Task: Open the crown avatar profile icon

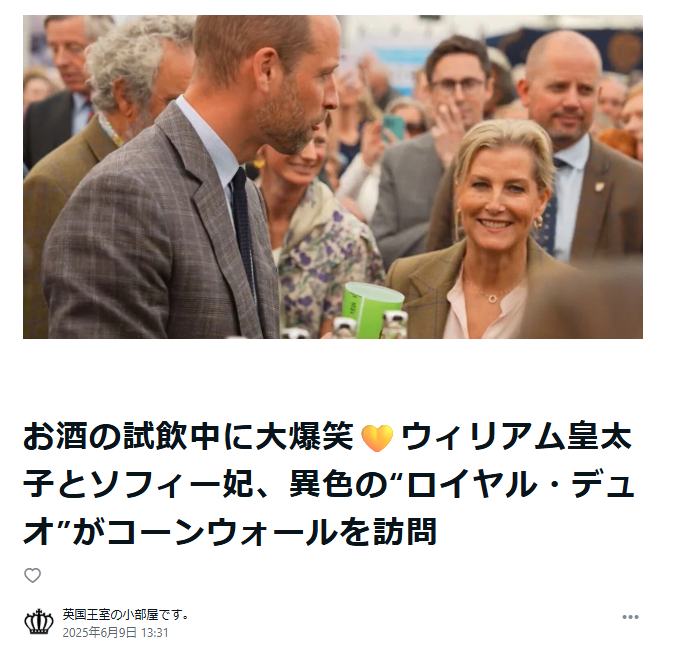Action: pos(39,622)
